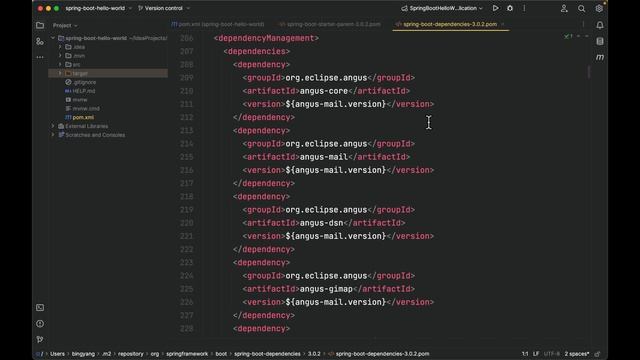This screenshot has width=640, height=360.
Task: Expand Scratches and Consoles node
Action: click(53, 135)
